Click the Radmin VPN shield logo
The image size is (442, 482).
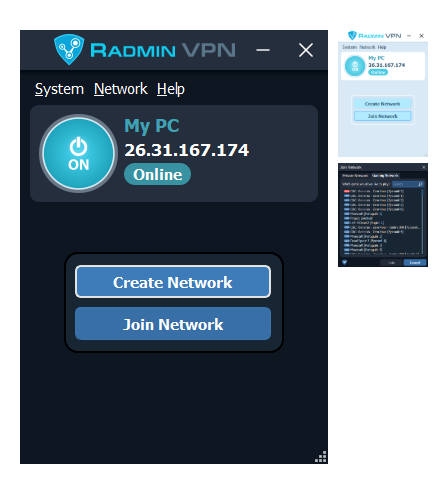(69, 49)
